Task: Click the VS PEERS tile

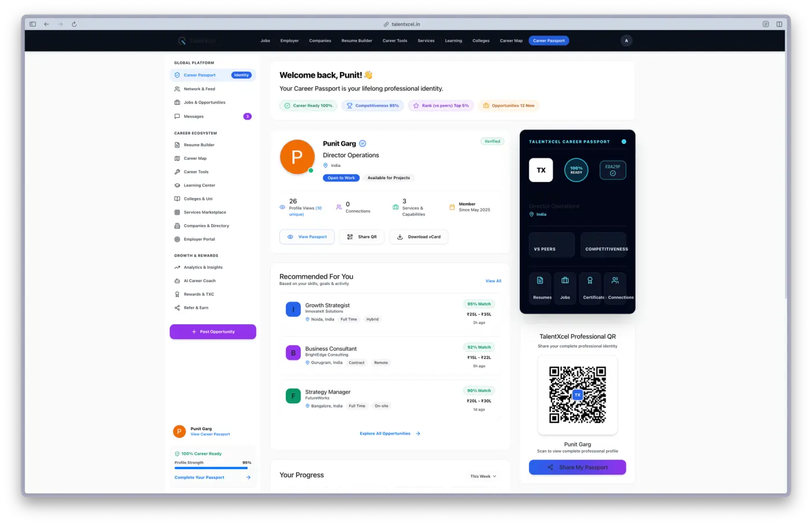Action: 552,245
